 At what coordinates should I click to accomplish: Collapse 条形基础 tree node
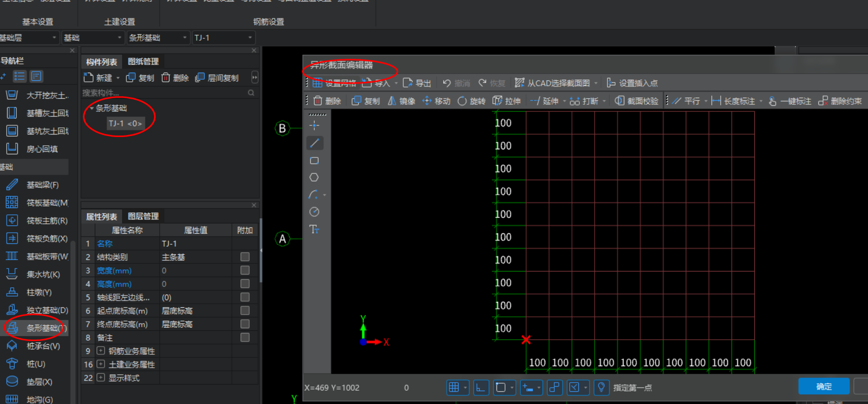click(x=92, y=108)
